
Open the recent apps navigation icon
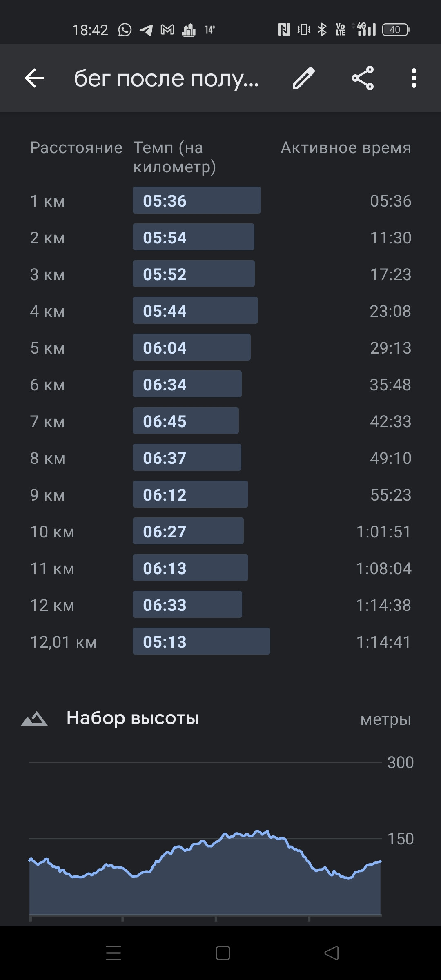[114, 953]
